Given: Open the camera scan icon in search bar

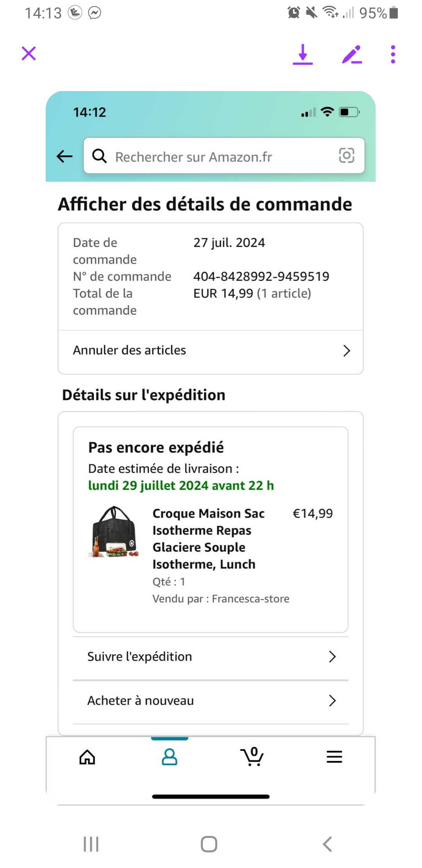Looking at the screenshot, I should tap(346, 156).
